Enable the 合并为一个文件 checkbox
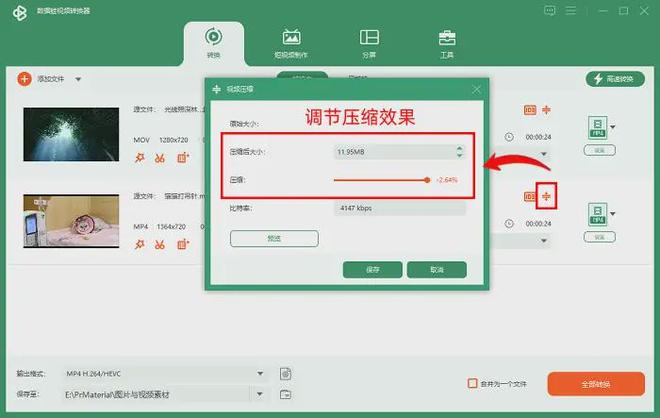The height and width of the screenshot is (418, 660). click(473, 383)
